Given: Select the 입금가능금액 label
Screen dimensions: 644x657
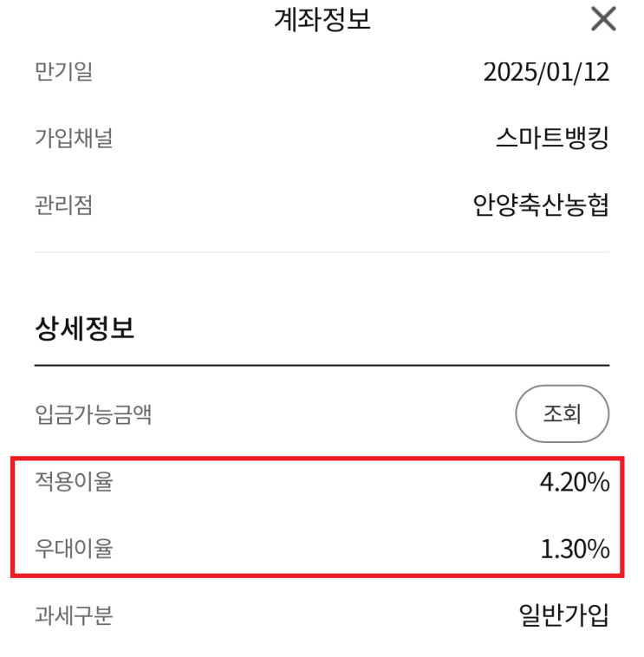Looking at the screenshot, I should pyautogui.click(x=93, y=414).
